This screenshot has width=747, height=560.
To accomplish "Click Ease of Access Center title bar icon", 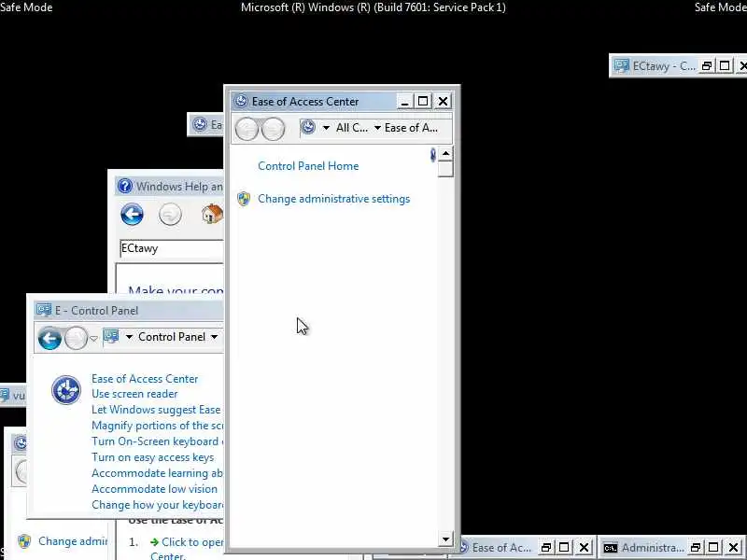I will click(x=241, y=101).
